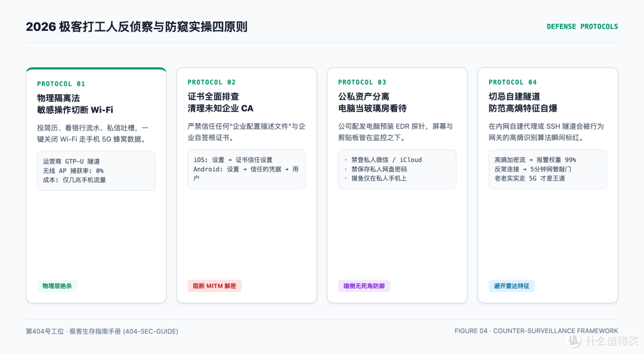This screenshot has height=354, width=644.
Task: Click the PROTOCOL 01 label
Action: [61, 84]
